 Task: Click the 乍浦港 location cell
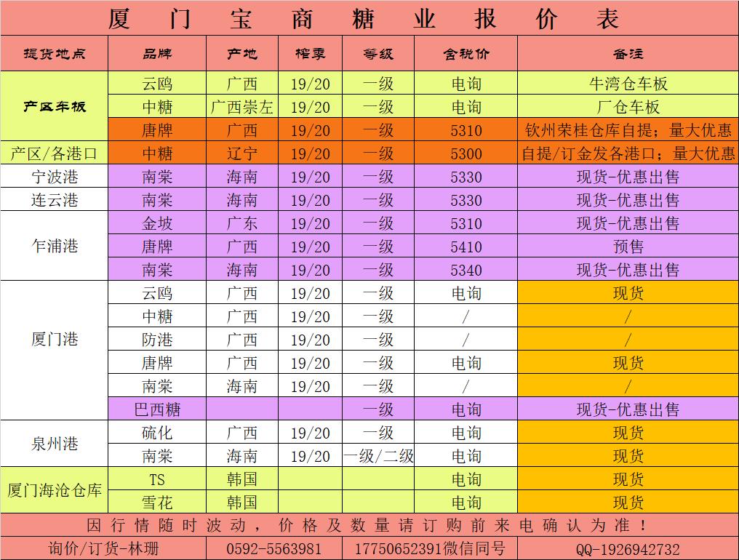point(55,247)
